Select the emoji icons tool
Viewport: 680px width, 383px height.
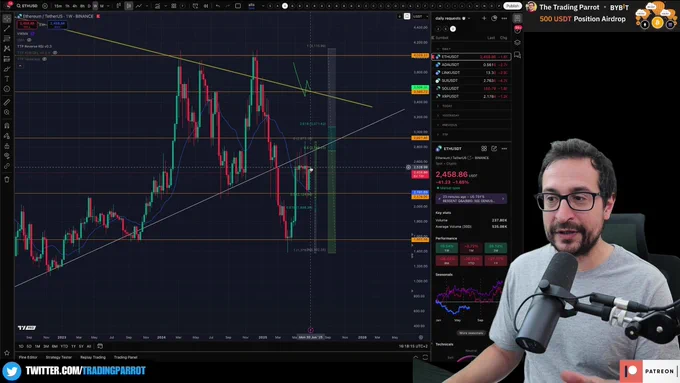pos(7,88)
